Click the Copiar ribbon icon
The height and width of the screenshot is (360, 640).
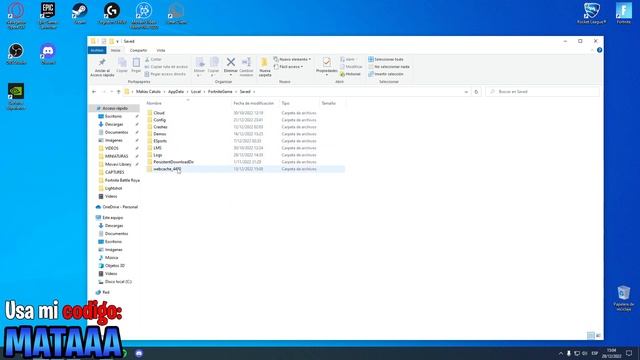(x=122, y=63)
